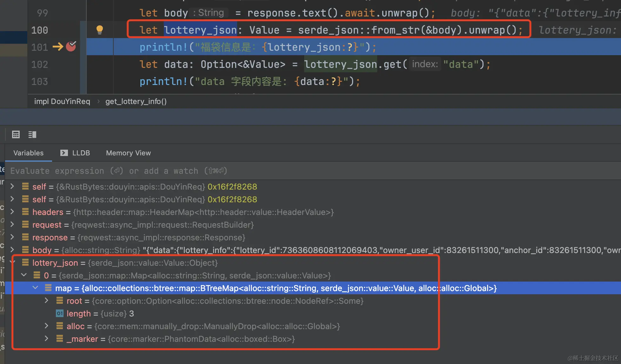Expand the headers variable node
The width and height of the screenshot is (621, 364).
click(12, 212)
